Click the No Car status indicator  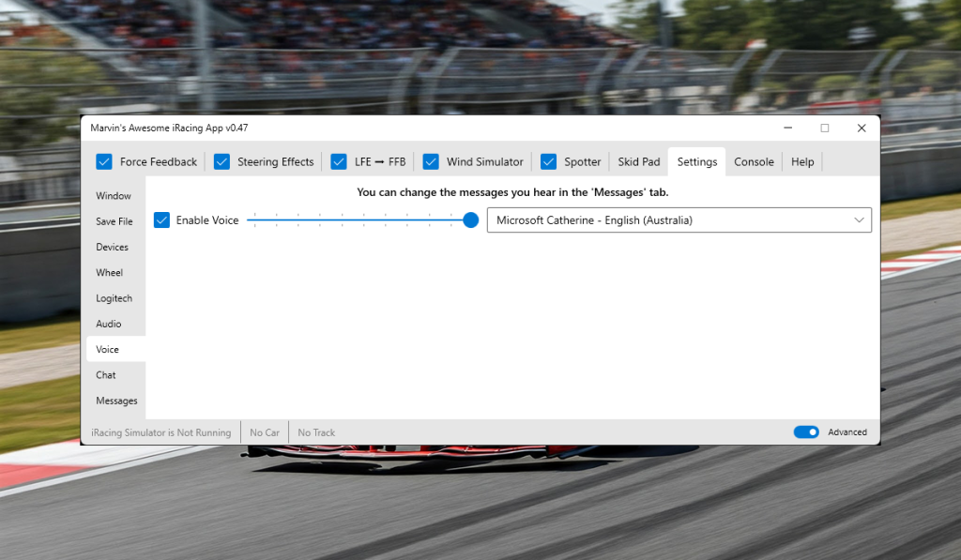[264, 431]
